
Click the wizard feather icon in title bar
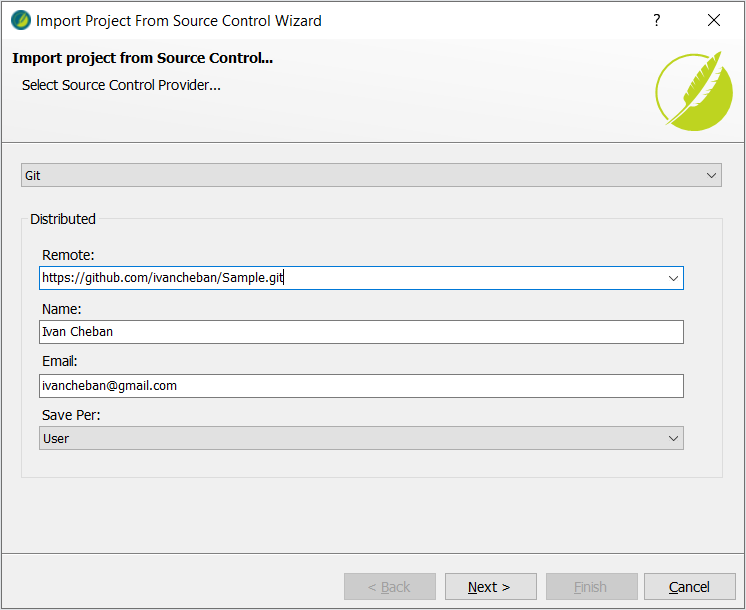click(x=20, y=20)
